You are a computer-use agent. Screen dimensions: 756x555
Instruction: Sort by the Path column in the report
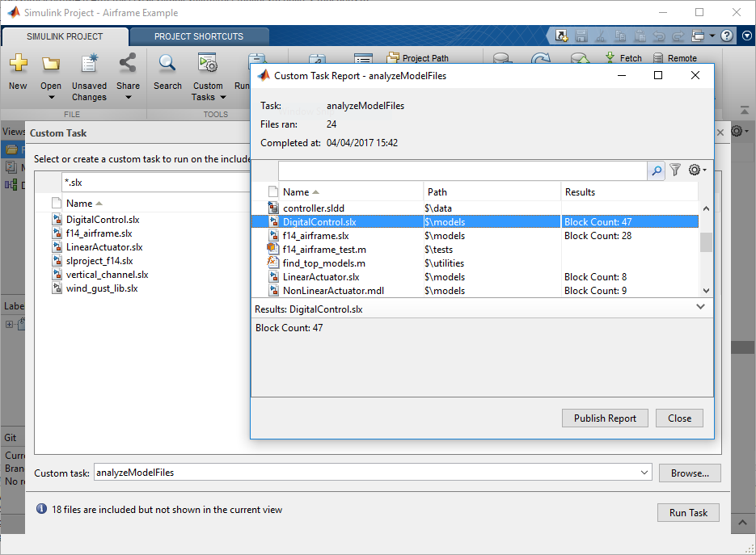492,192
